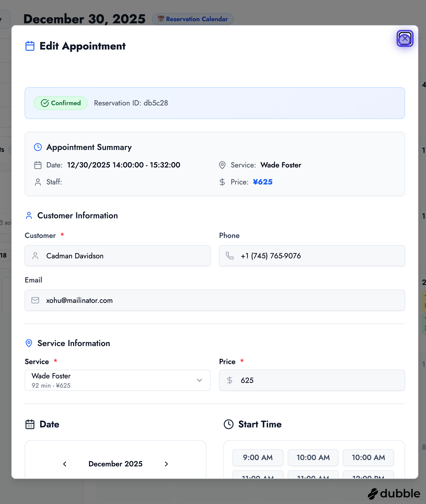
Task: Click the clock icon in Appointment Summary header
Action: click(x=38, y=147)
